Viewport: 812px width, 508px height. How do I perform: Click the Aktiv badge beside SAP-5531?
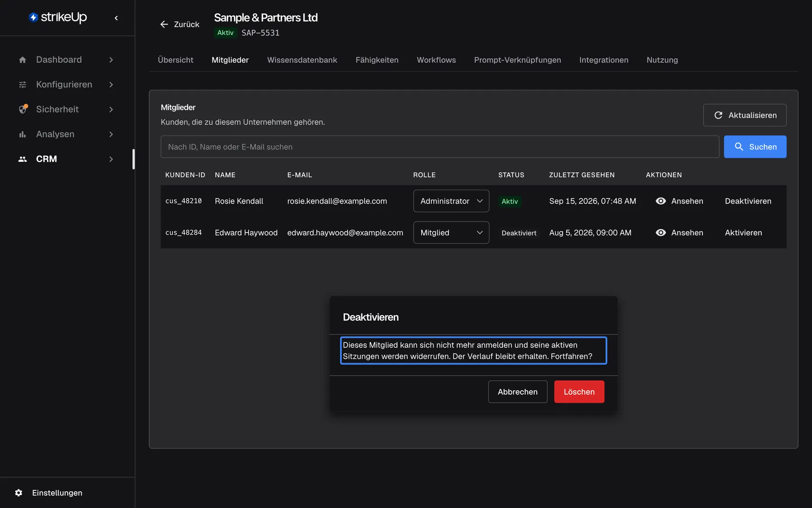pos(225,33)
